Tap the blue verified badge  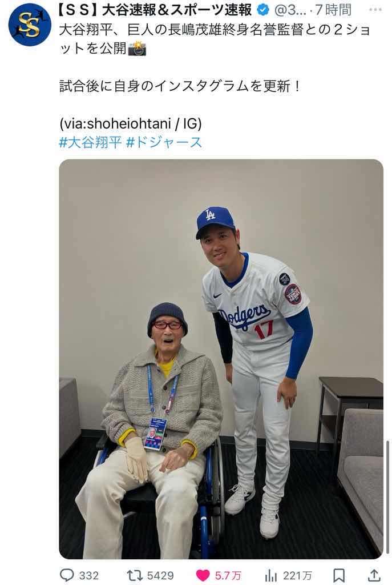(x=263, y=10)
